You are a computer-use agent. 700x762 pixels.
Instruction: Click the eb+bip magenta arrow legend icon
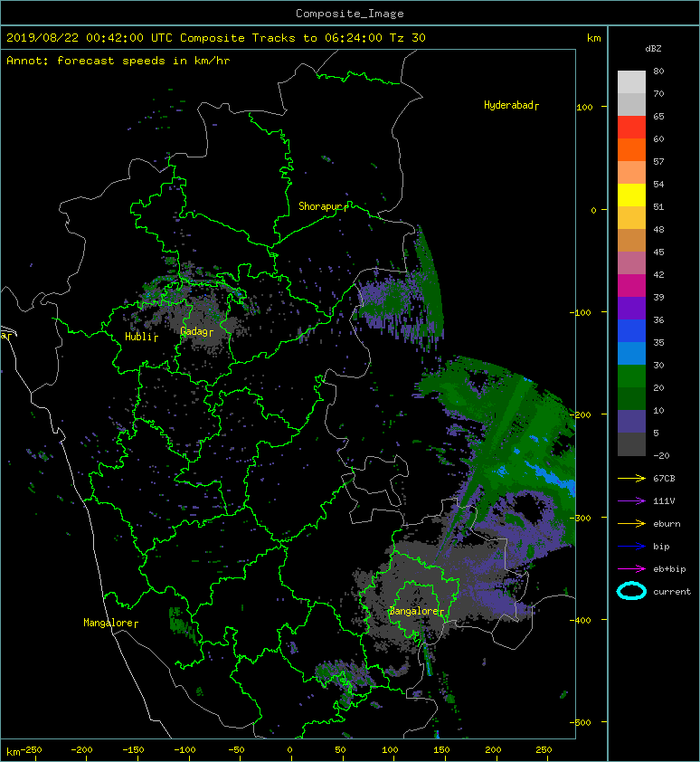pos(631,569)
